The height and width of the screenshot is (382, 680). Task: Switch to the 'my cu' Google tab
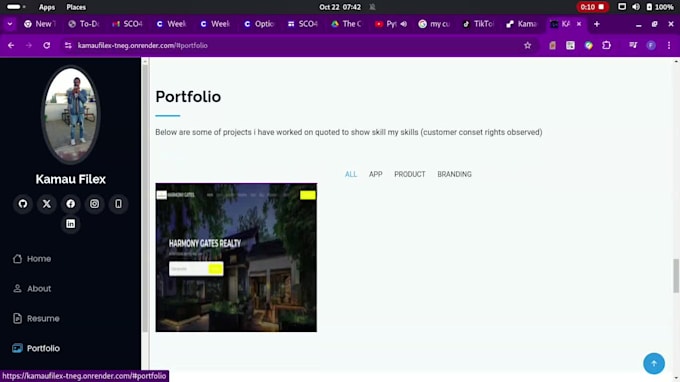click(434, 24)
